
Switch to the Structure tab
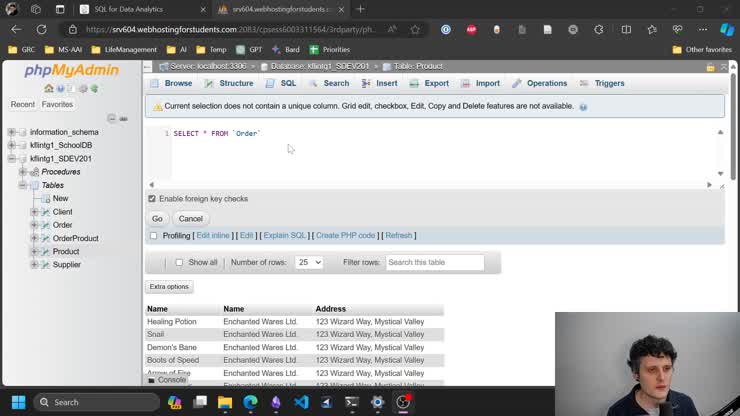pyautogui.click(x=229, y=83)
